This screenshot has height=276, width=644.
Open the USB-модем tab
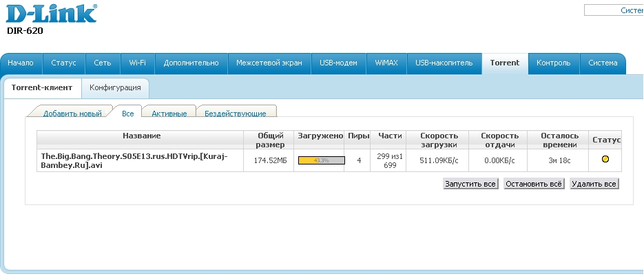tap(338, 63)
